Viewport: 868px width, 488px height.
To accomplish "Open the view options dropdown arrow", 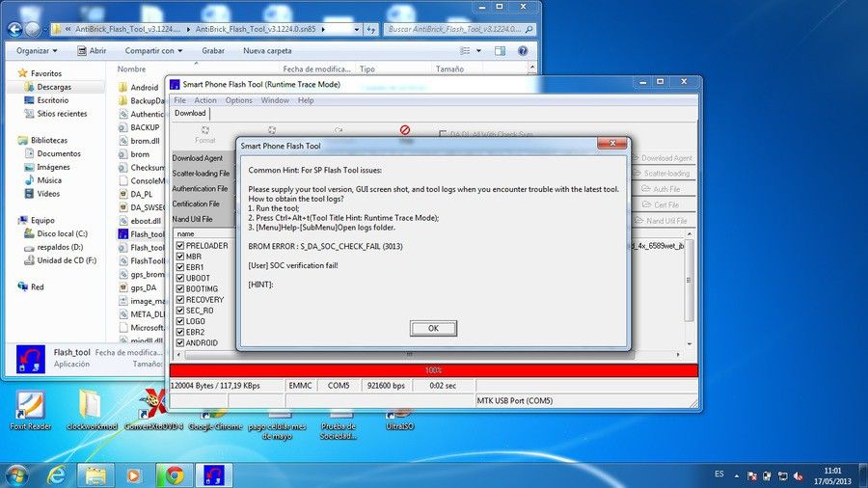I will click(x=478, y=50).
